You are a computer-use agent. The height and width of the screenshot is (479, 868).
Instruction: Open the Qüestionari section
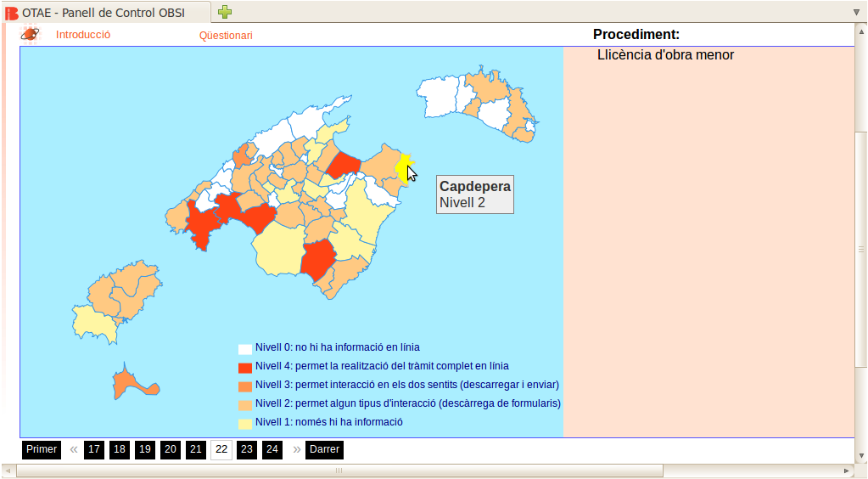point(226,36)
